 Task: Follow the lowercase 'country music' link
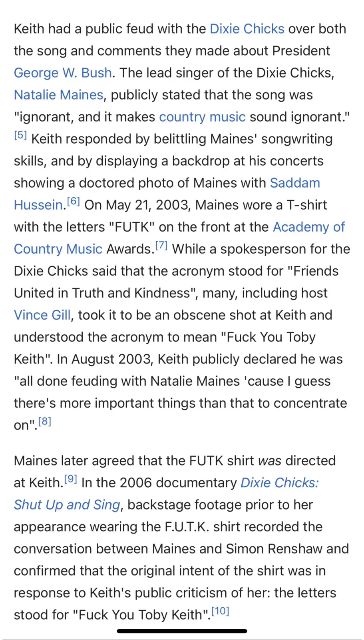click(x=202, y=117)
